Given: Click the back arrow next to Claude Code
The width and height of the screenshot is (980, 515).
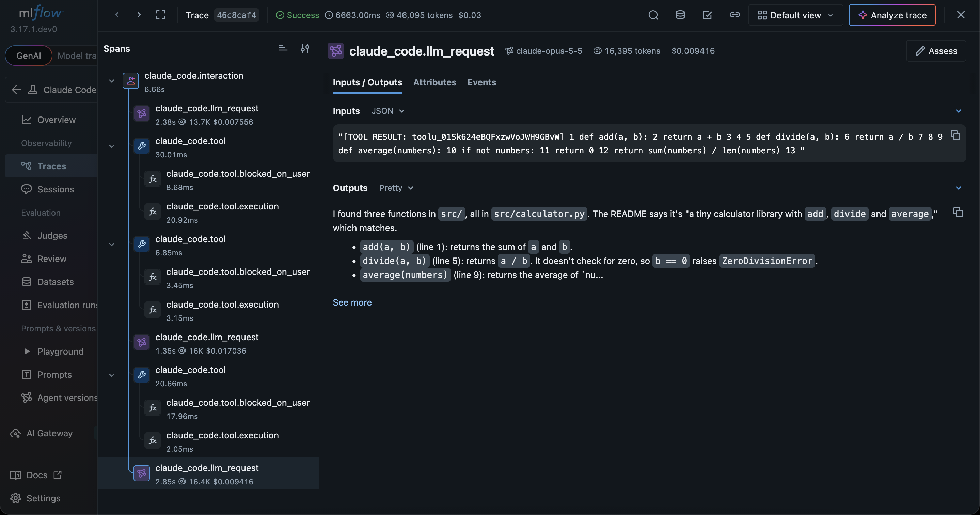Looking at the screenshot, I should tap(16, 90).
